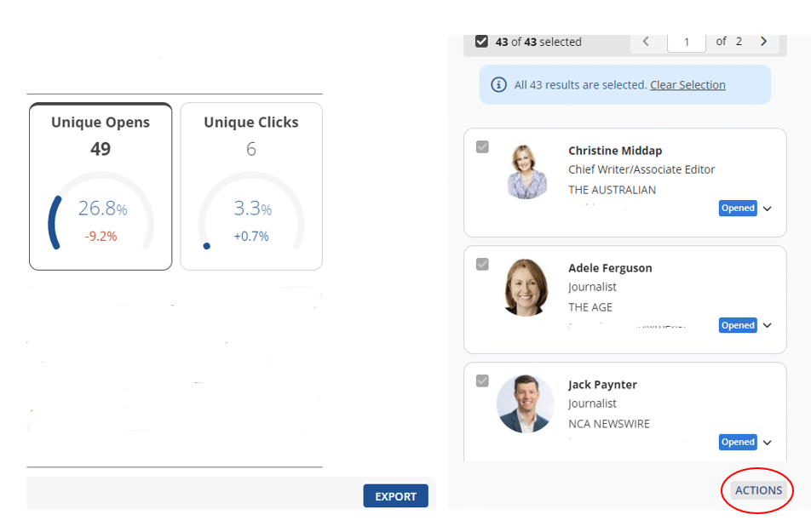Click the Unique Opens 26.8% gauge
This screenshot has height=532, width=811.
[x=101, y=213]
